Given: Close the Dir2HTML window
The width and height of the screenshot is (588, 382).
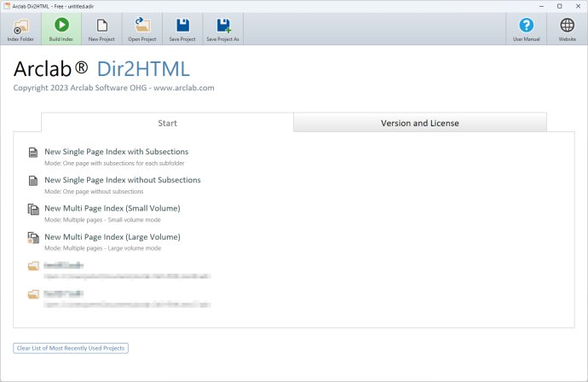Looking at the screenshot, I should click(x=578, y=6).
